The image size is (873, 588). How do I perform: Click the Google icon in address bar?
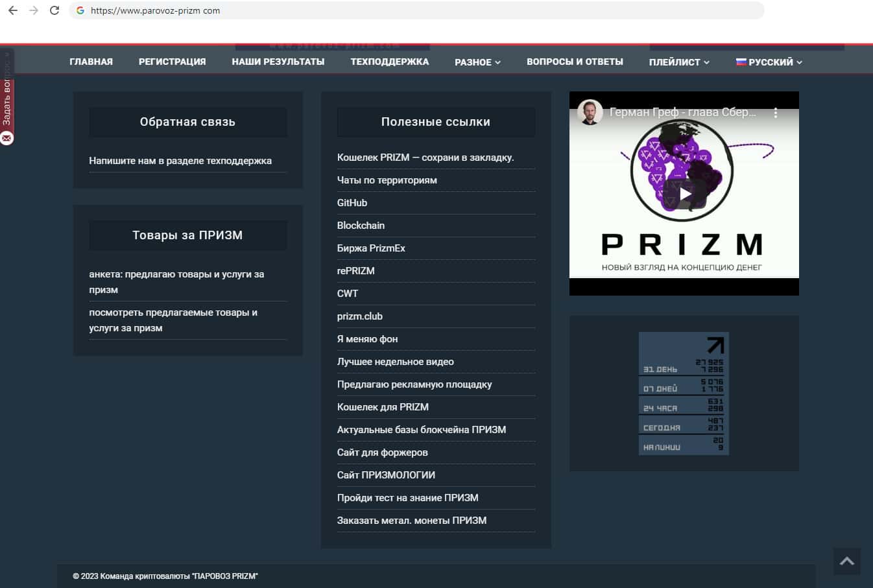pos(80,10)
